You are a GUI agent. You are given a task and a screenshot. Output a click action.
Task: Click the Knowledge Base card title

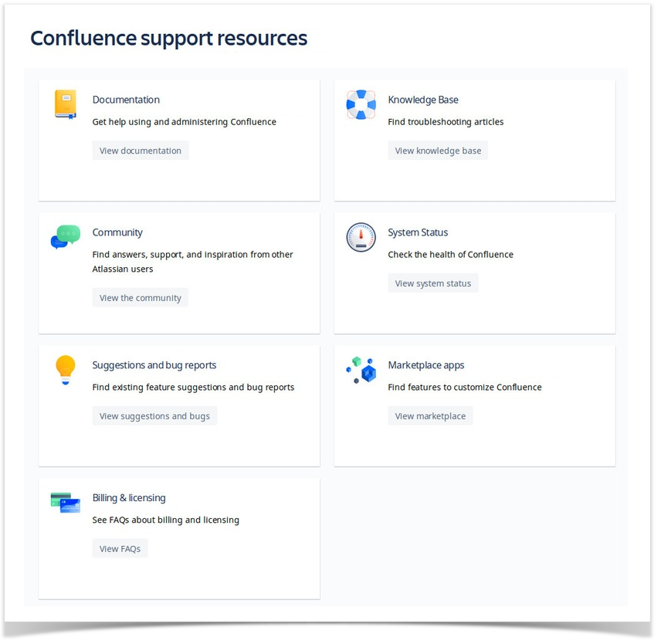(x=423, y=100)
